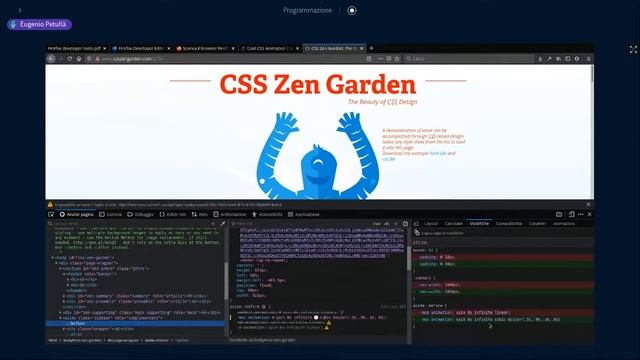Enter fullscreen using the expand icon top right
This screenshot has height=360, width=640.
633,50
